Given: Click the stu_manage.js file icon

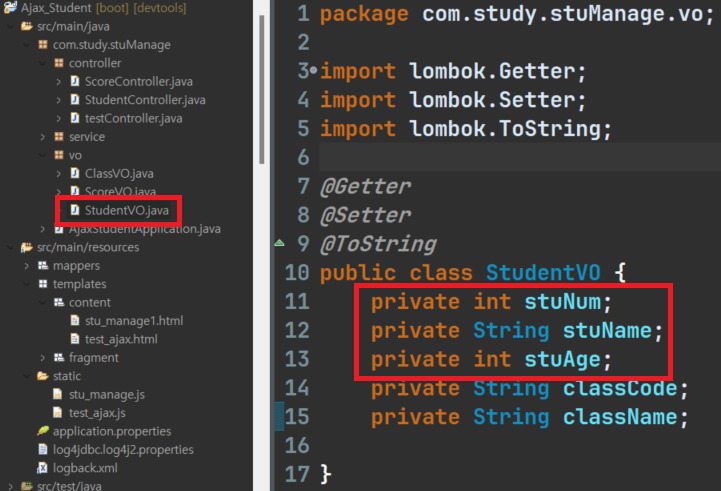Looking at the screenshot, I should click(x=57, y=394).
